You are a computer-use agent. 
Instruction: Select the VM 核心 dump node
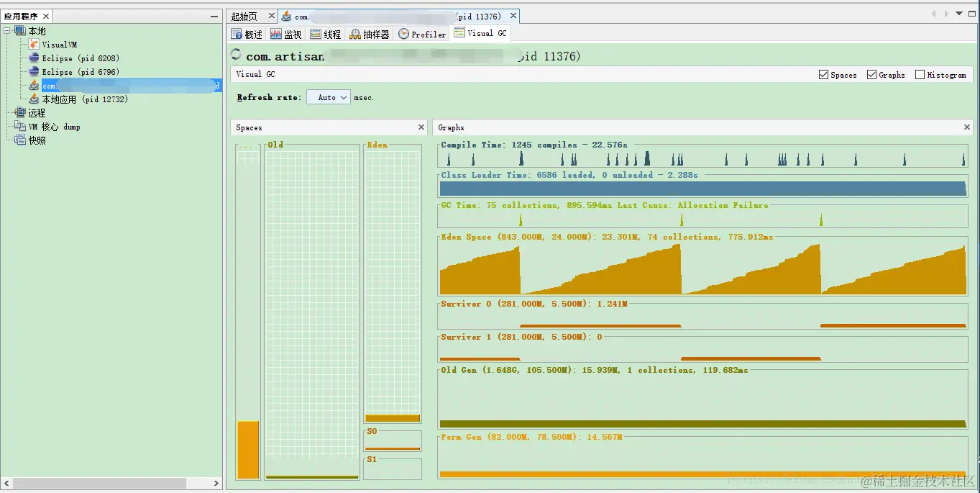point(55,127)
